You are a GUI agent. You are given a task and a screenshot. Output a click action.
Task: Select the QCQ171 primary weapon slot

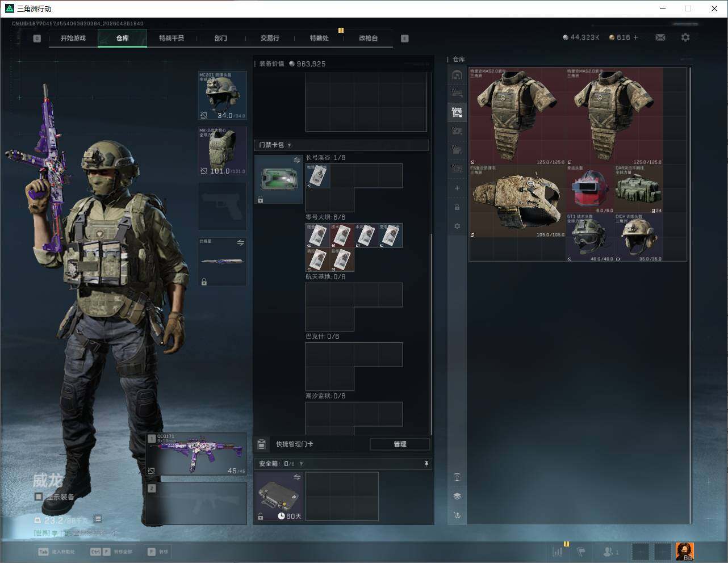click(197, 454)
